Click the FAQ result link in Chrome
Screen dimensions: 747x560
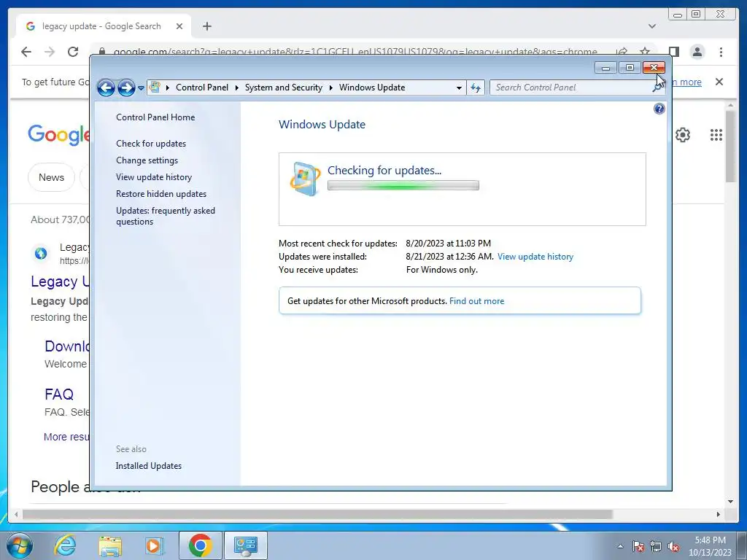click(59, 394)
